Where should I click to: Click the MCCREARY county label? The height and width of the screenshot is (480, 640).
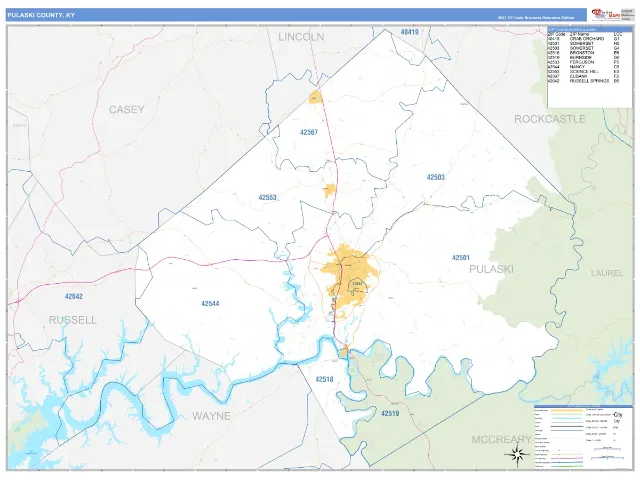click(501, 440)
